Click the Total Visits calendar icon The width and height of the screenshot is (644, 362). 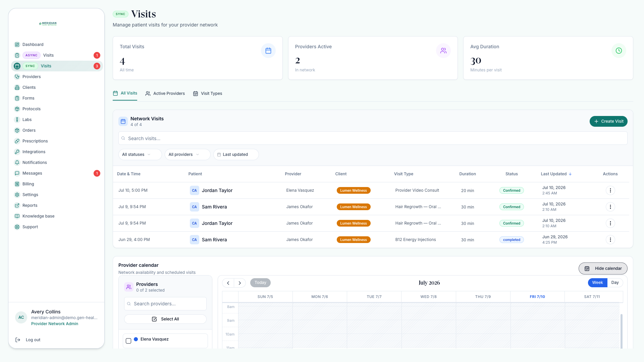point(268,51)
